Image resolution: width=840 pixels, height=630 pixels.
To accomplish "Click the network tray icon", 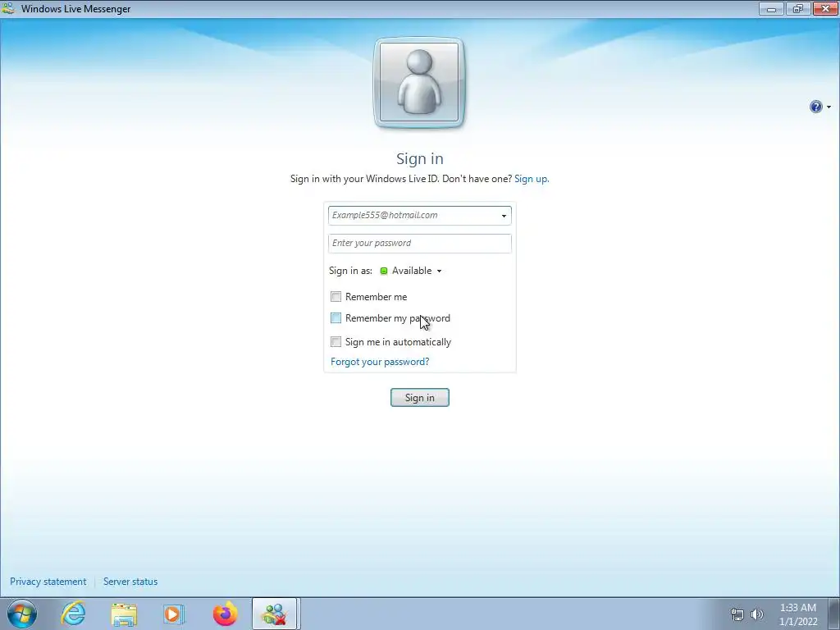I will (x=737, y=614).
